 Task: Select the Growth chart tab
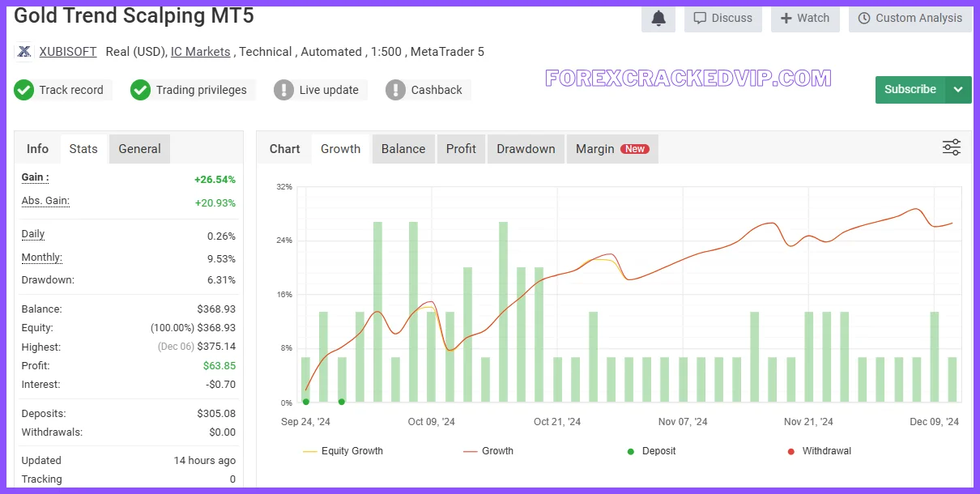pos(341,149)
